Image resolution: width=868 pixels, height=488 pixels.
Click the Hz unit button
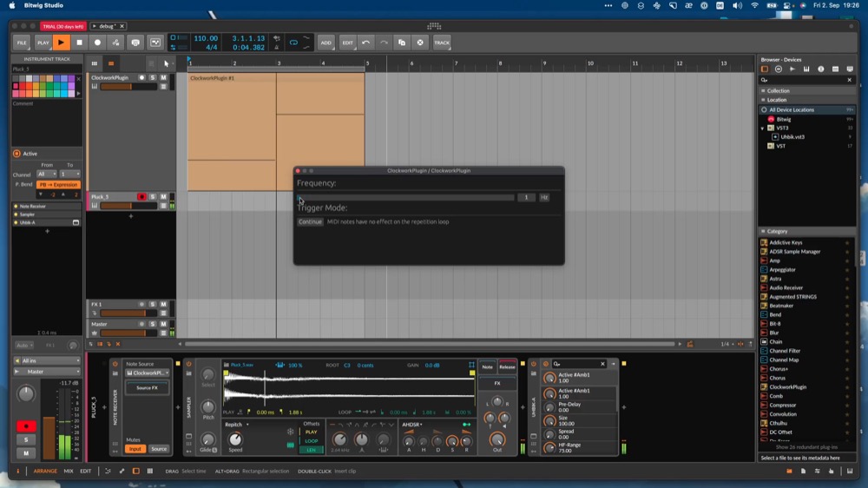[x=544, y=197]
